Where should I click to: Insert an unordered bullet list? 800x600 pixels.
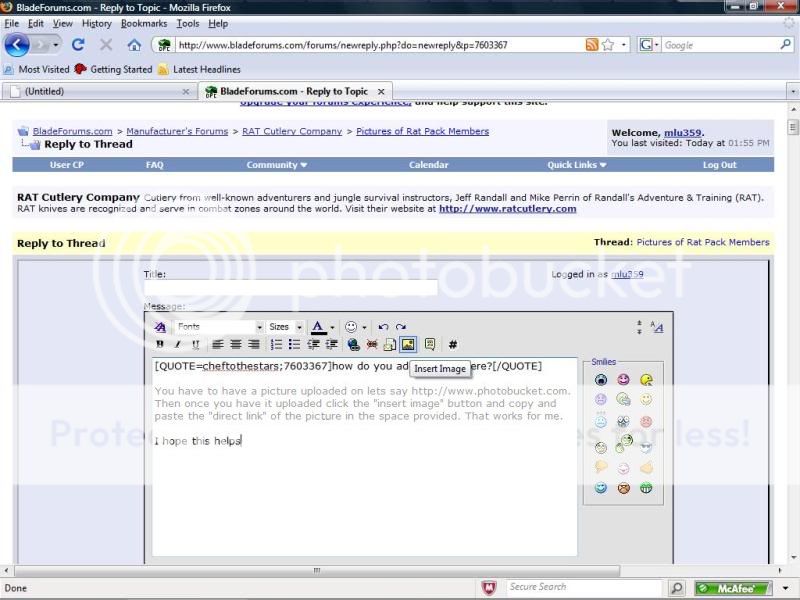point(294,344)
